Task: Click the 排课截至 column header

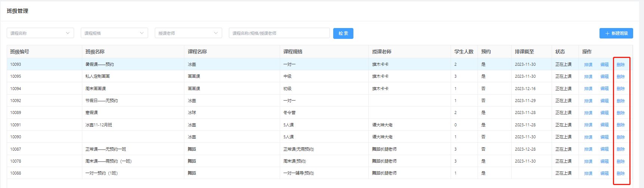Action: 524,52
